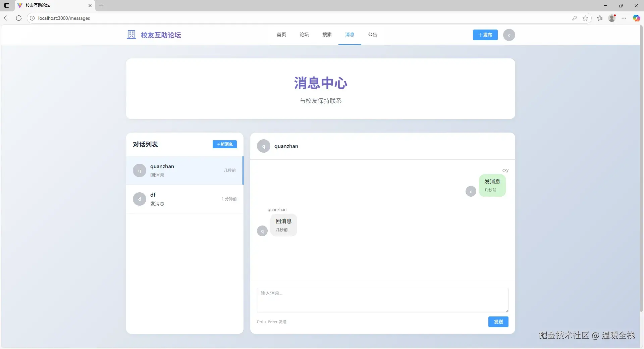Click the quanzhan label above 回消息
Screen dimensions: 644x349
coord(277,210)
